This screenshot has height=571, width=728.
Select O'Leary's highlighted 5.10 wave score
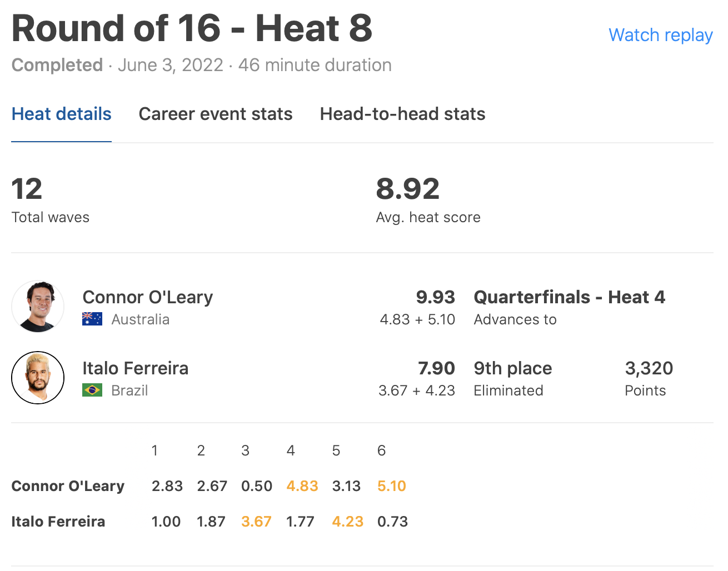pos(391,486)
